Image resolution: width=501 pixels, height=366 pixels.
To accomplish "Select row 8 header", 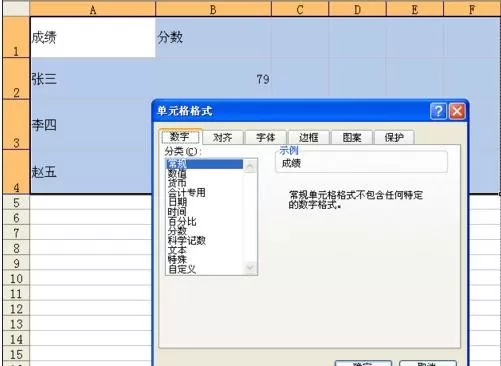I will (x=16, y=248).
